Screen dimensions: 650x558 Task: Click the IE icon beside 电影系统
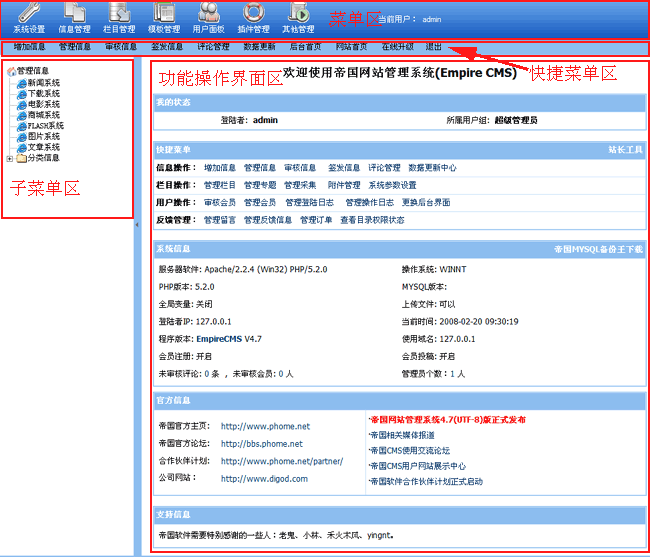point(22,105)
